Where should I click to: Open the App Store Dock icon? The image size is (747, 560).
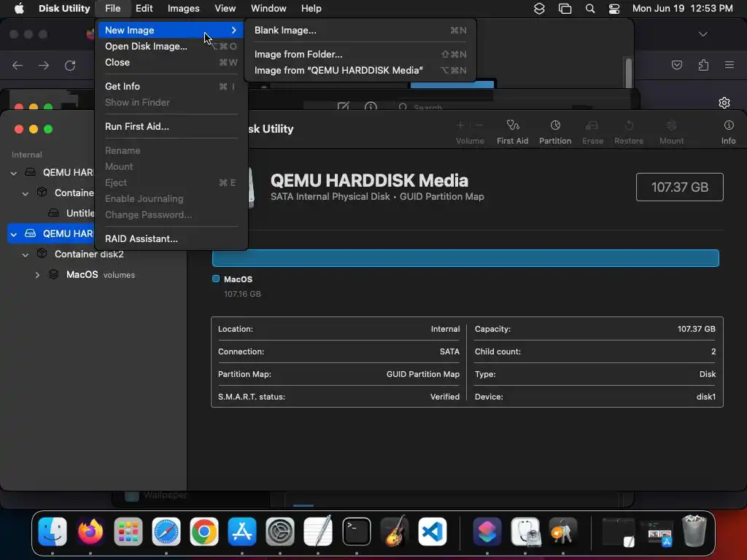[x=242, y=531]
